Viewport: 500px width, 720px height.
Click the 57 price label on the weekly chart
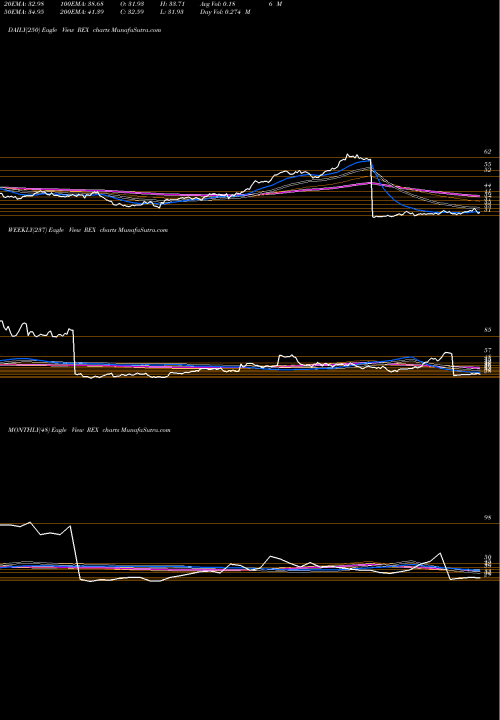click(x=487, y=350)
